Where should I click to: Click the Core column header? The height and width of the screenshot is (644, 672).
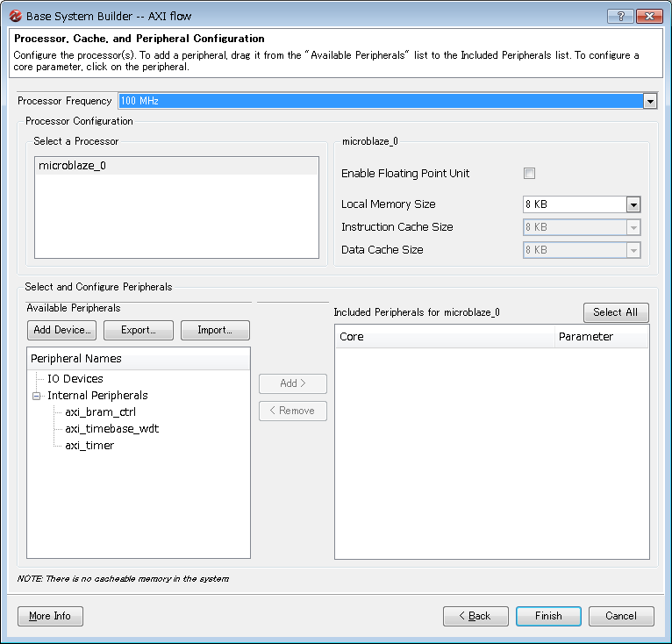(444, 337)
